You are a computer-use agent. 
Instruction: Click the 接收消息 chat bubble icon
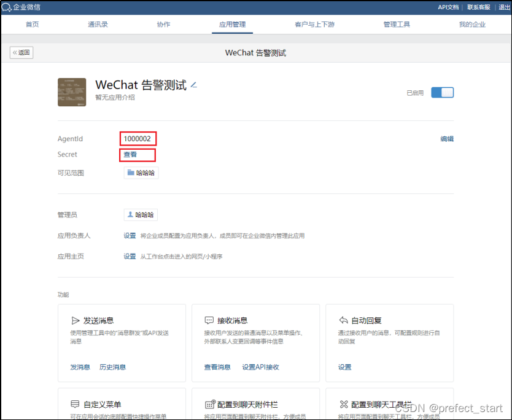click(209, 321)
